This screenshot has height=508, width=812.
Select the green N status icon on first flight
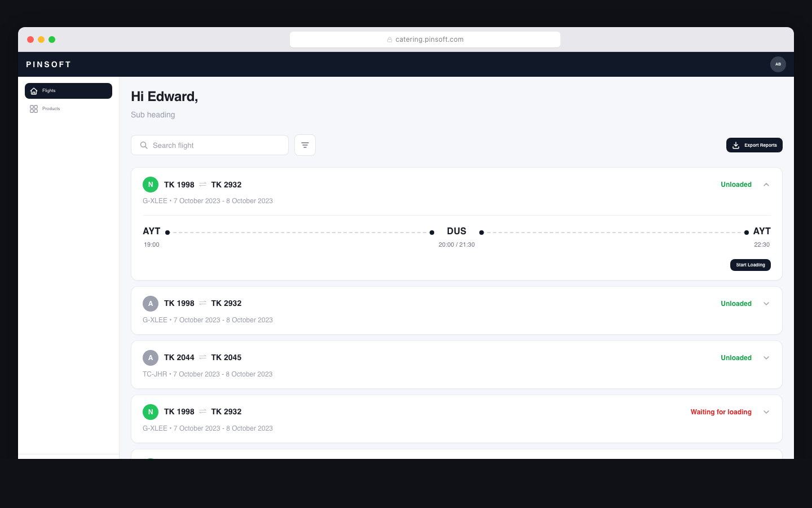tap(151, 185)
